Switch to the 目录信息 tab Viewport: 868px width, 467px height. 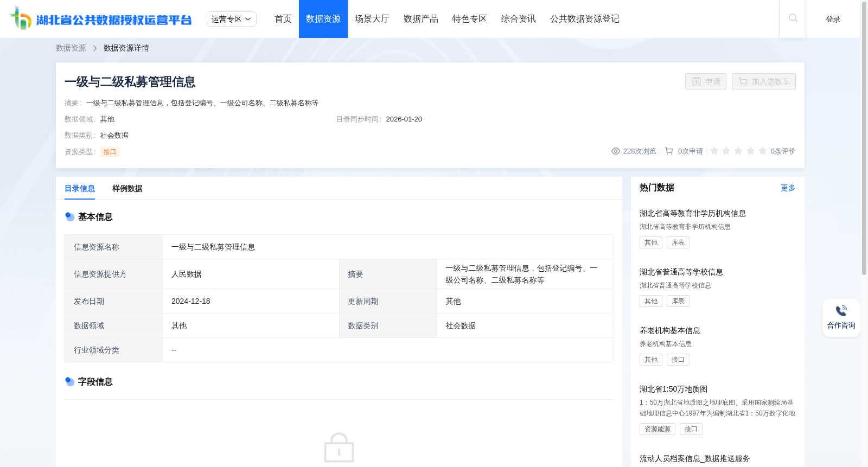click(80, 189)
